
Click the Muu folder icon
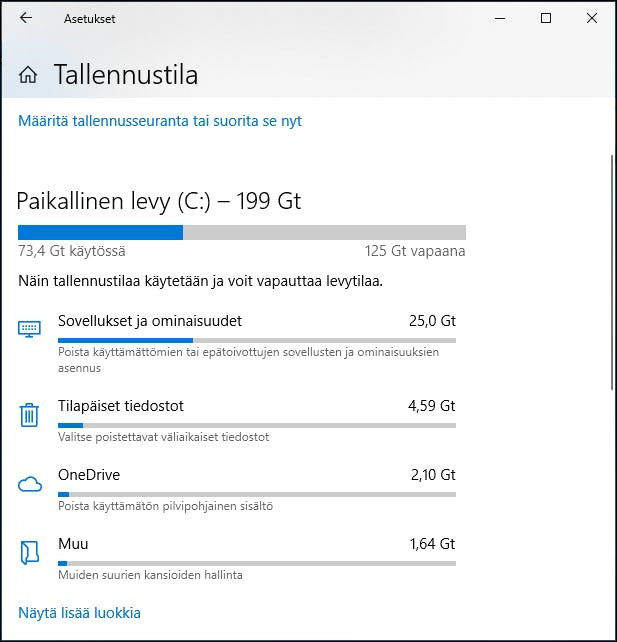pos(29,552)
